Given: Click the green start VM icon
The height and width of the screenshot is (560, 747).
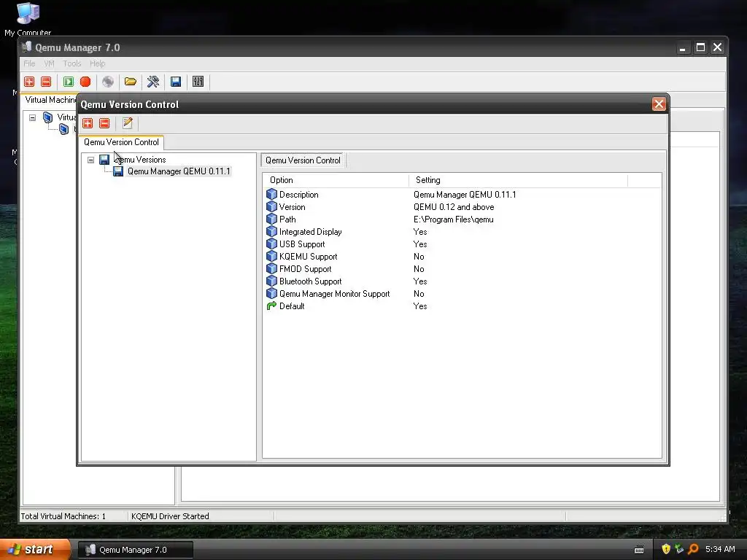Looking at the screenshot, I should coord(69,82).
